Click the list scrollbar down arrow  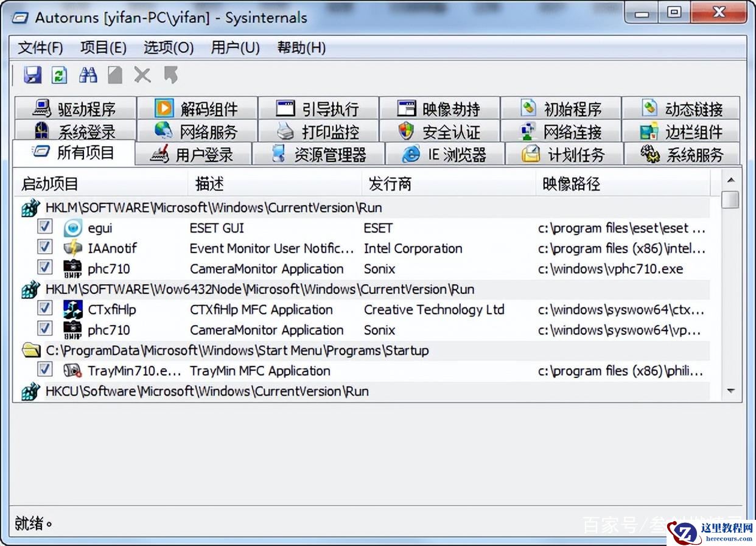[730, 391]
